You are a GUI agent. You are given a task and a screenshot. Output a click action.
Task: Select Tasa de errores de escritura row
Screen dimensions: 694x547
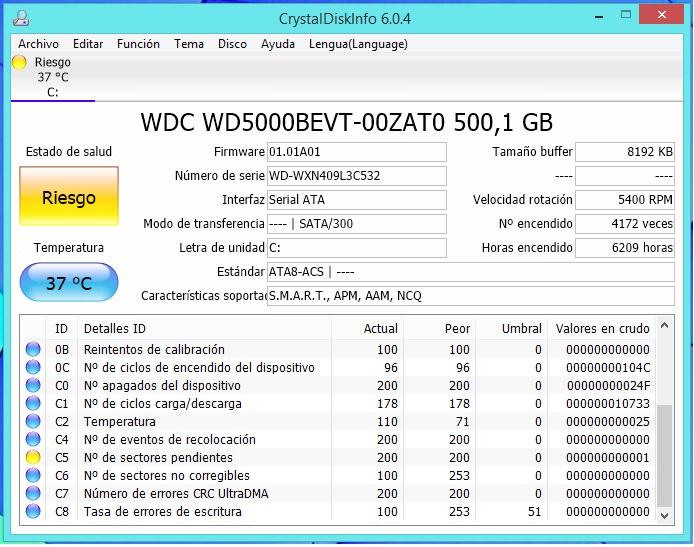tap(338, 511)
